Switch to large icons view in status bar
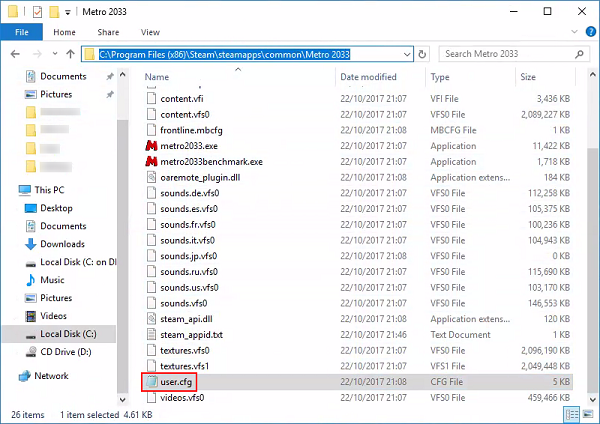 click(x=585, y=411)
